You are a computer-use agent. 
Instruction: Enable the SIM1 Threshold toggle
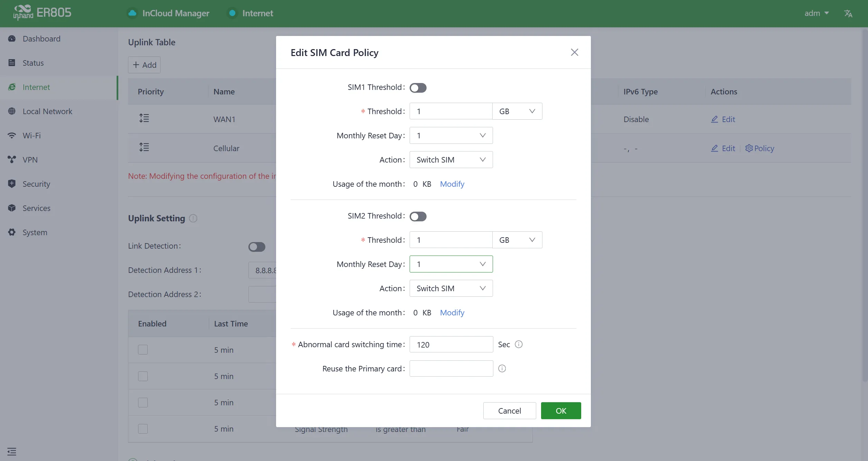coord(418,88)
